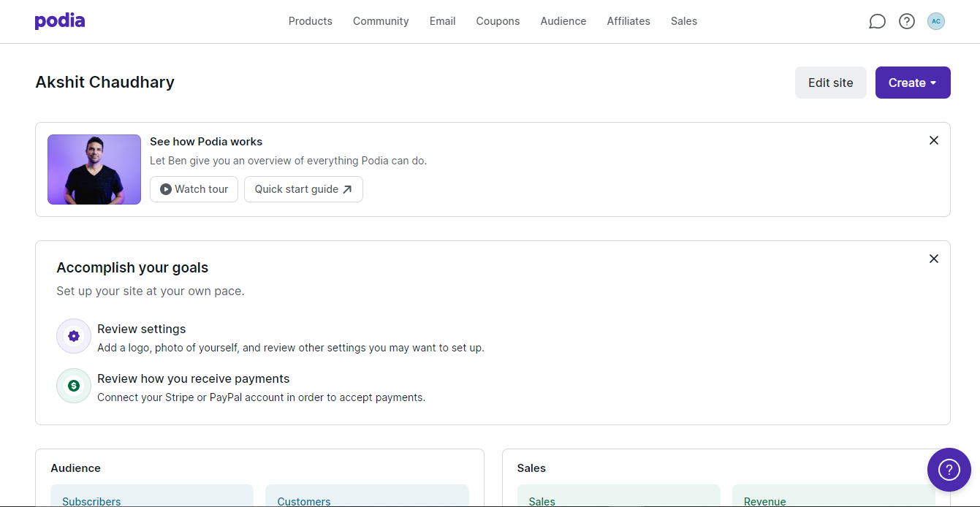Click the Podia logo
The height and width of the screenshot is (507, 980).
tap(60, 21)
